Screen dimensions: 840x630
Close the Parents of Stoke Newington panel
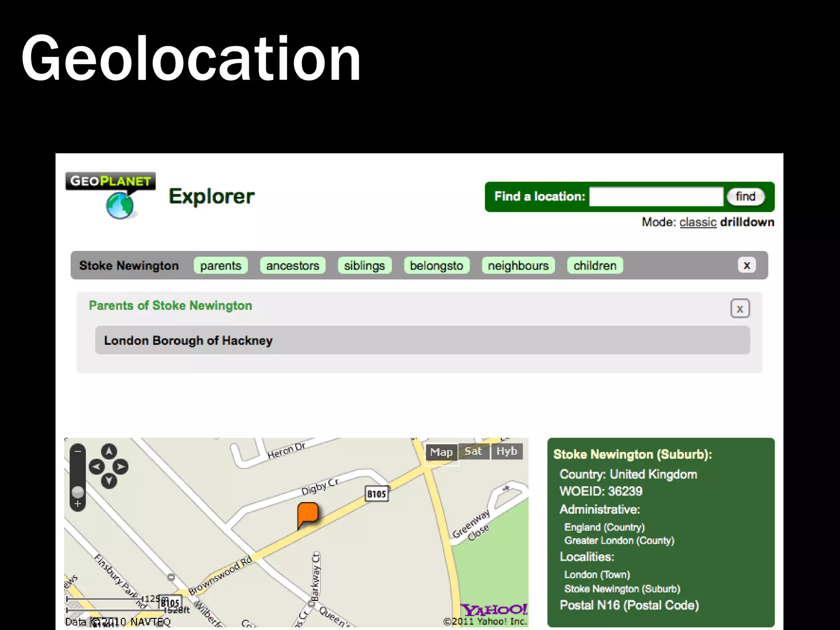740,309
